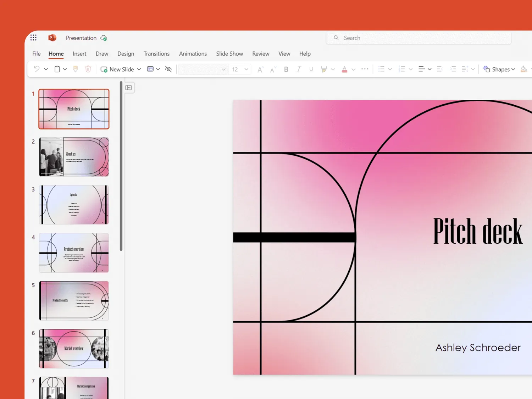The image size is (532, 399).
Task: Click the Delete slide trash icon
Action: coord(88,69)
